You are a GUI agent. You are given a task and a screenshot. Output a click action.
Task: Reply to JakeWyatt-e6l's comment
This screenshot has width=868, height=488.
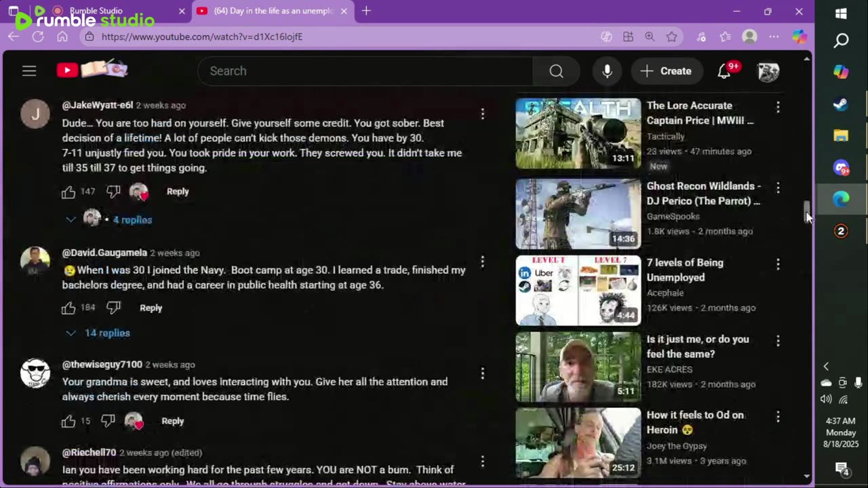(178, 192)
